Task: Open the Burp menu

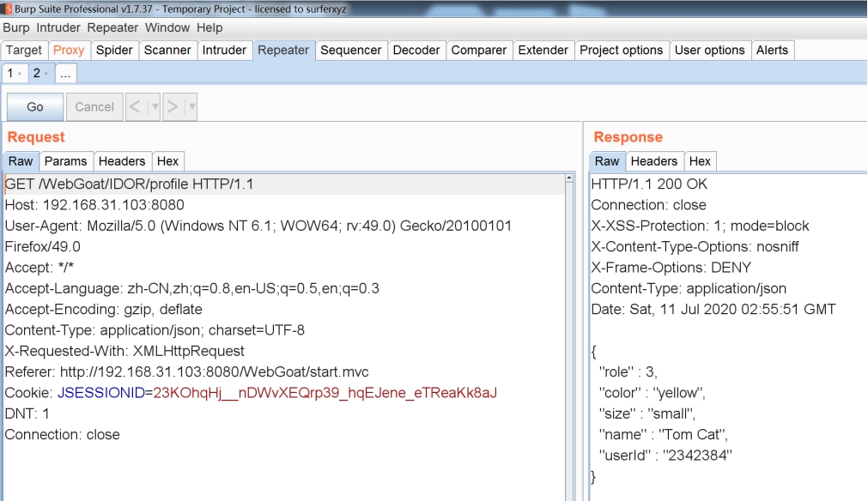Action: click(16, 27)
